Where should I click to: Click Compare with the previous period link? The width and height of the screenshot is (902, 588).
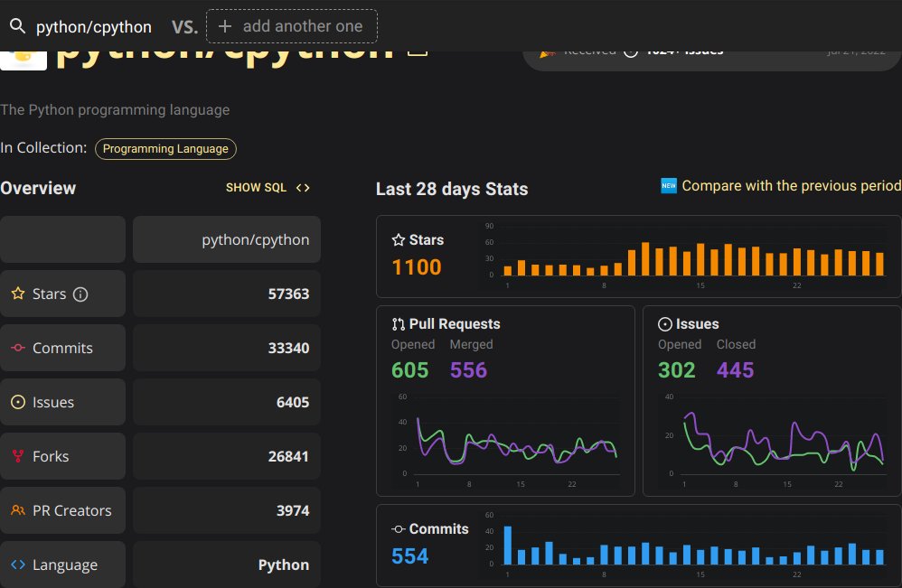tap(791, 186)
